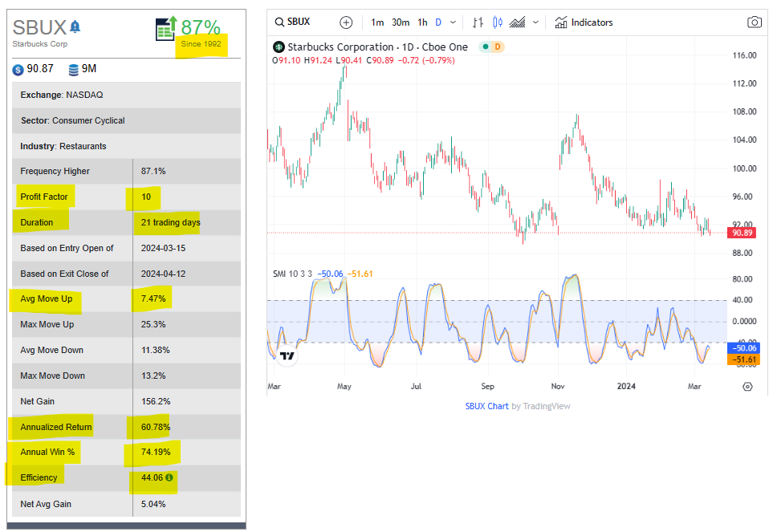
Task: Select the candles chart style icon
Action: (498, 22)
